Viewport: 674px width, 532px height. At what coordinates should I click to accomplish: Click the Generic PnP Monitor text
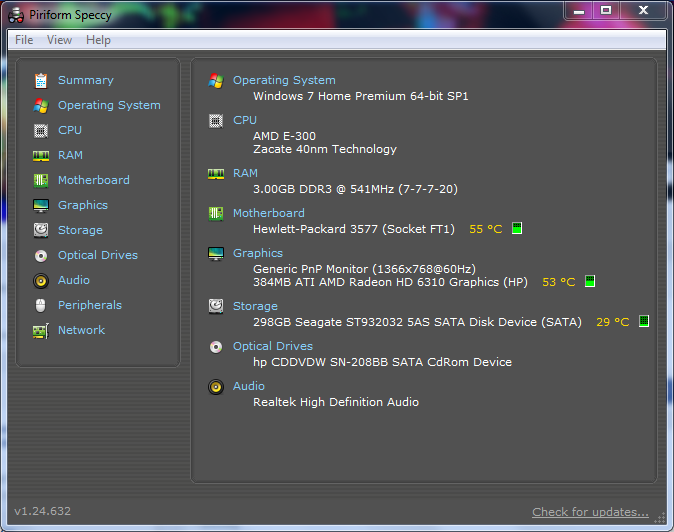pos(365,269)
